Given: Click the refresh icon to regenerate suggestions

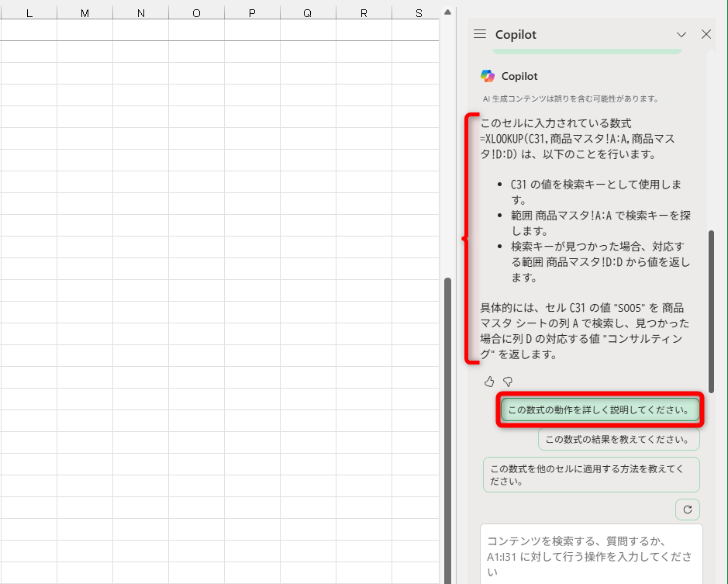Looking at the screenshot, I should click(687, 510).
